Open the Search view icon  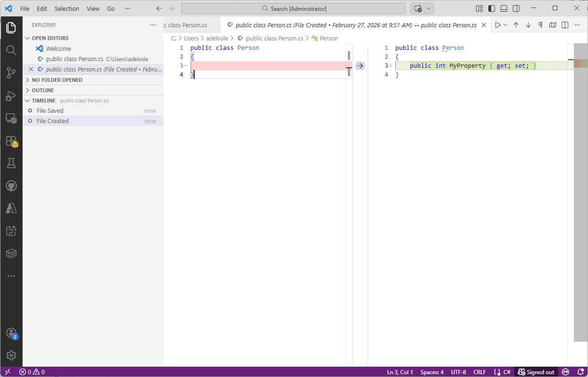click(11, 50)
